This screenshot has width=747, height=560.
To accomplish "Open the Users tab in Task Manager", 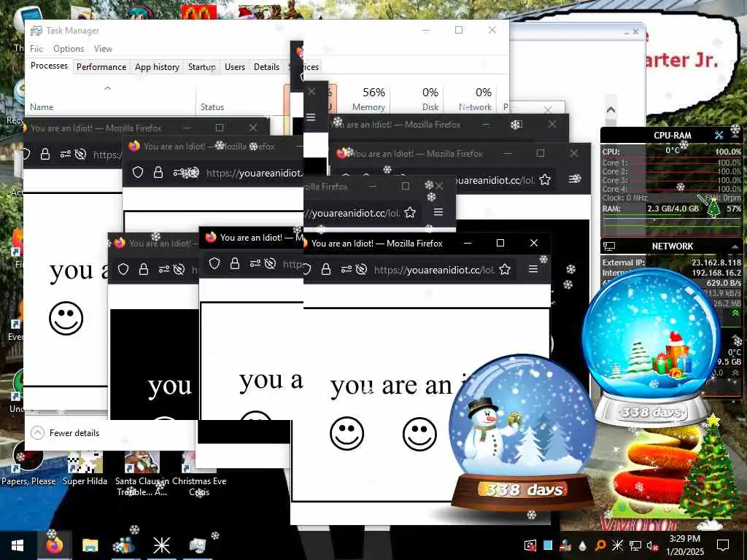I will pyautogui.click(x=235, y=66).
